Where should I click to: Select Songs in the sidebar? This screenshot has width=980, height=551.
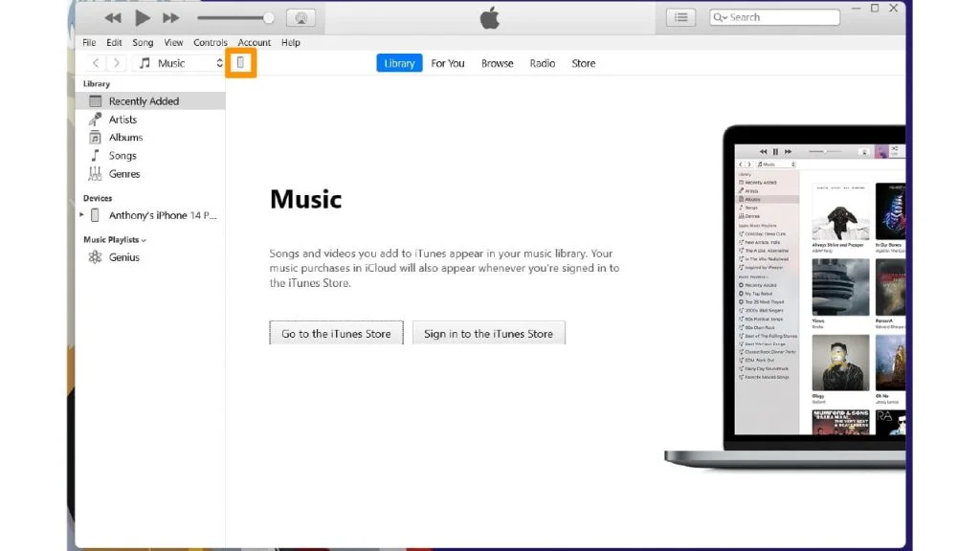[150, 156]
